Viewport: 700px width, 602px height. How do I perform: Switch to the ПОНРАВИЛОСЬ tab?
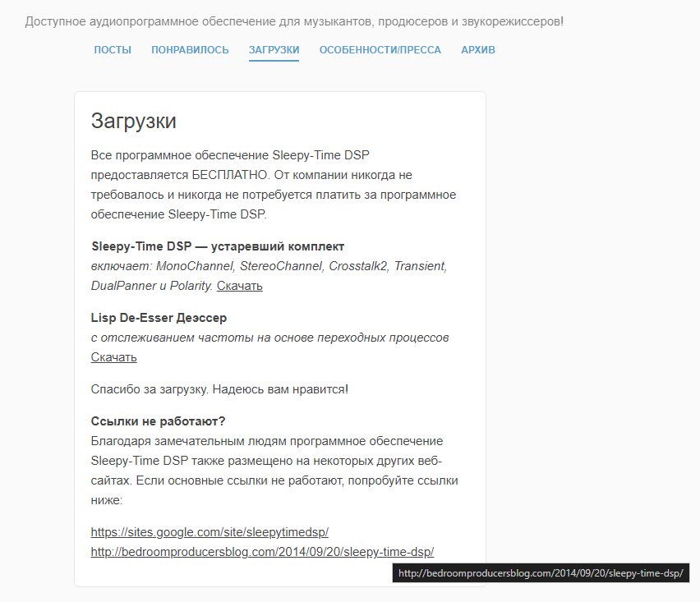tap(190, 50)
